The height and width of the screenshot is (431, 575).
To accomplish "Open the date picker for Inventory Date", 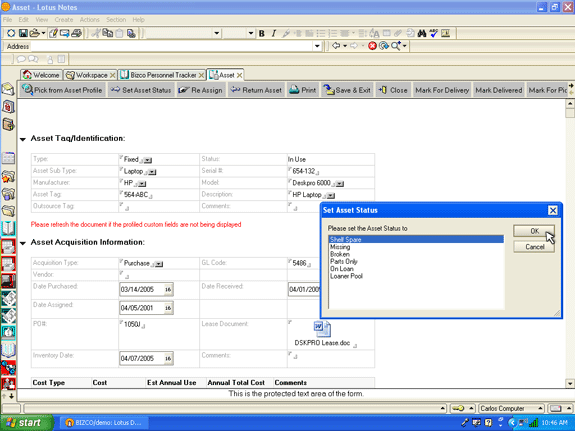I will [168, 358].
